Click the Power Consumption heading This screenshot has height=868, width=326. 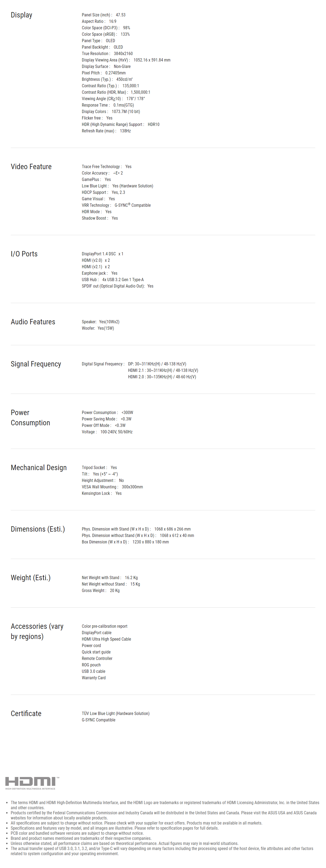[30, 417]
